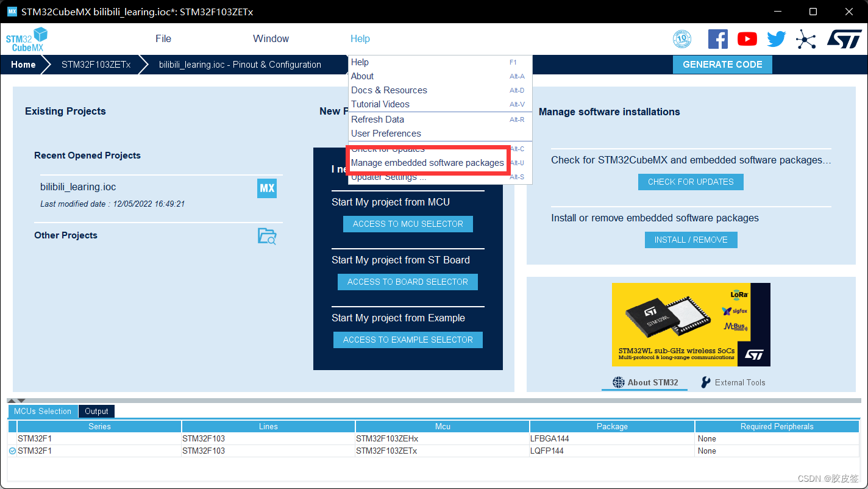Viewport: 868px width, 489px height.
Task: Sort by Mcu column header
Action: click(443, 426)
